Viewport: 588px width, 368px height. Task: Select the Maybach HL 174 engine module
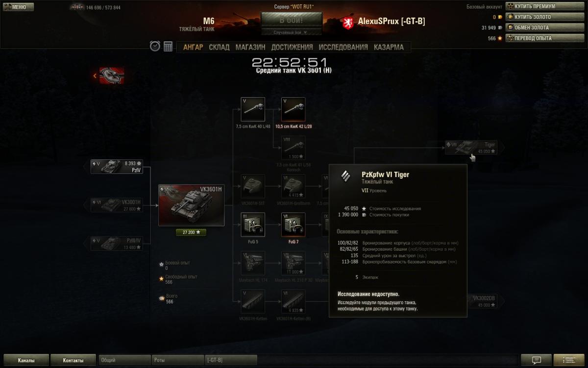(253, 263)
